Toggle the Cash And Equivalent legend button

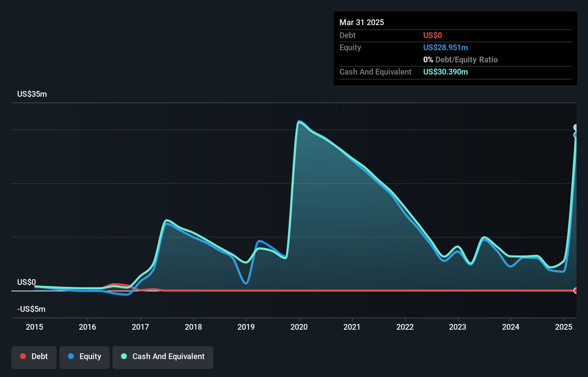(x=163, y=357)
